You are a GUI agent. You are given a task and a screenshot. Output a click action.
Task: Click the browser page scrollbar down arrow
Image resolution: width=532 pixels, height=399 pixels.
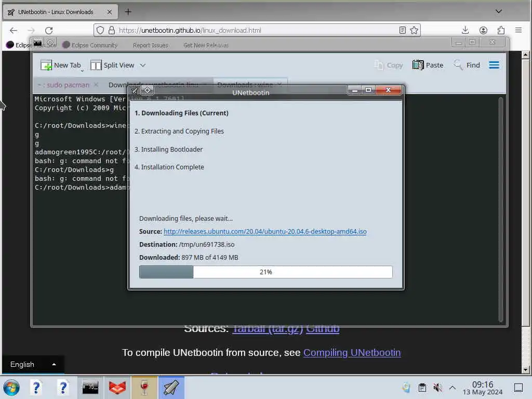[525, 370]
